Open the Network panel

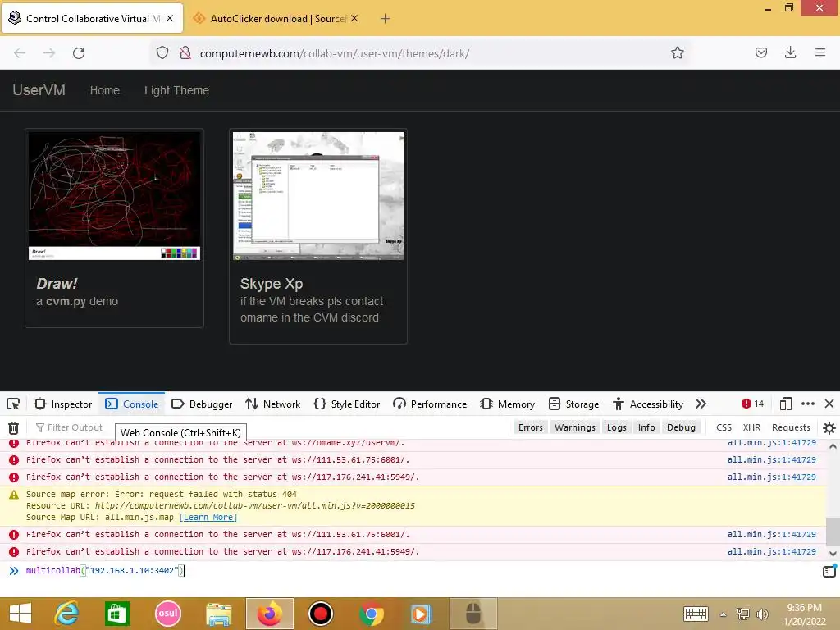[272, 404]
